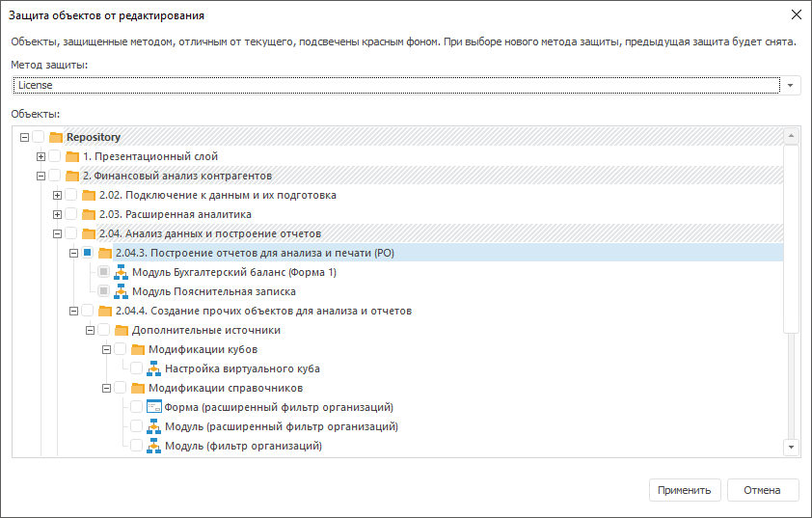Toggle the Repository checkbox

[39, 137]
